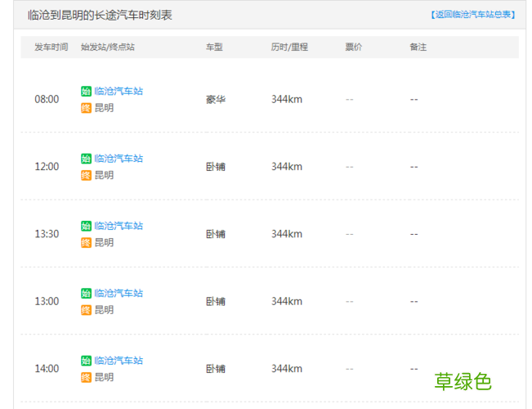Image resolution: width=532 pixels, height=409 pixels.
Task: Click 344km distance in 12:00 row
Action: tap(287, 166)
